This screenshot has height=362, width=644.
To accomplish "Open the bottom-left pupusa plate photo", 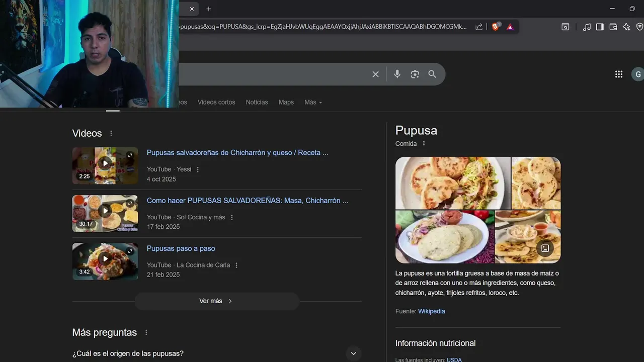I will tap(445, 237).
